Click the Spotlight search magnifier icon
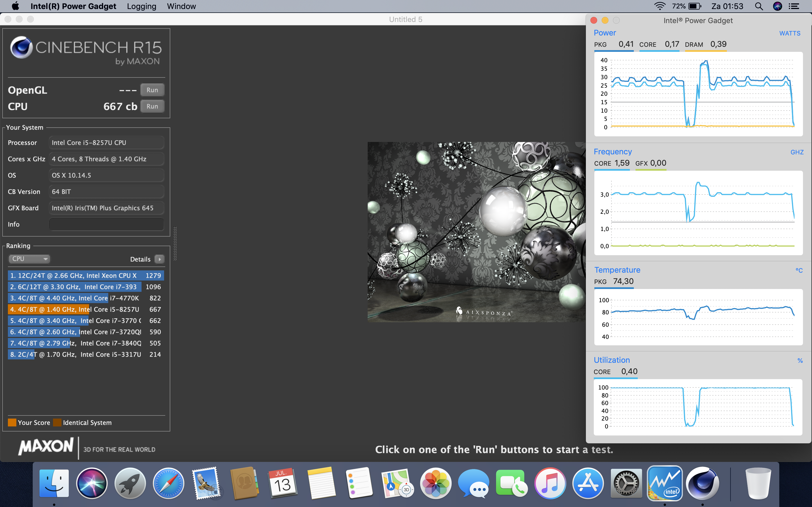The height and width of the screenshot is (507, 812). [759, 6]
